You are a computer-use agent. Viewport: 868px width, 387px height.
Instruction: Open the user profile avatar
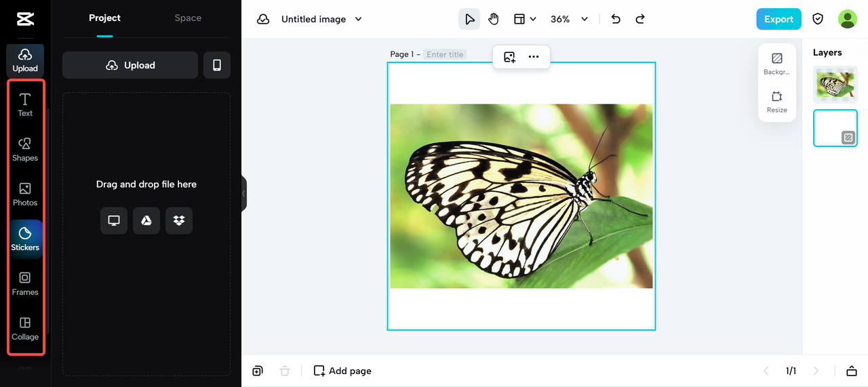[848, 19]
